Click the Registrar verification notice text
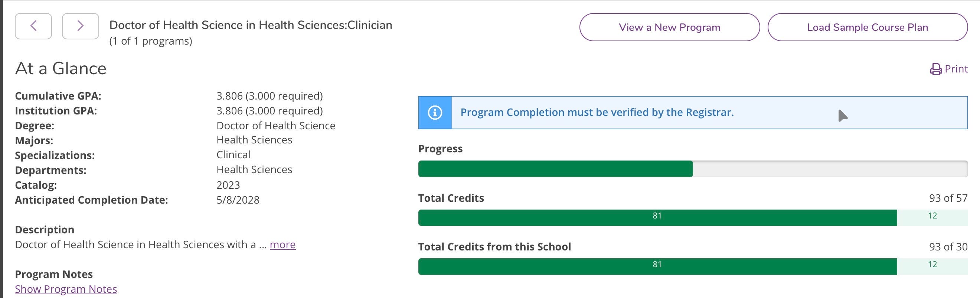 point(597,112)
